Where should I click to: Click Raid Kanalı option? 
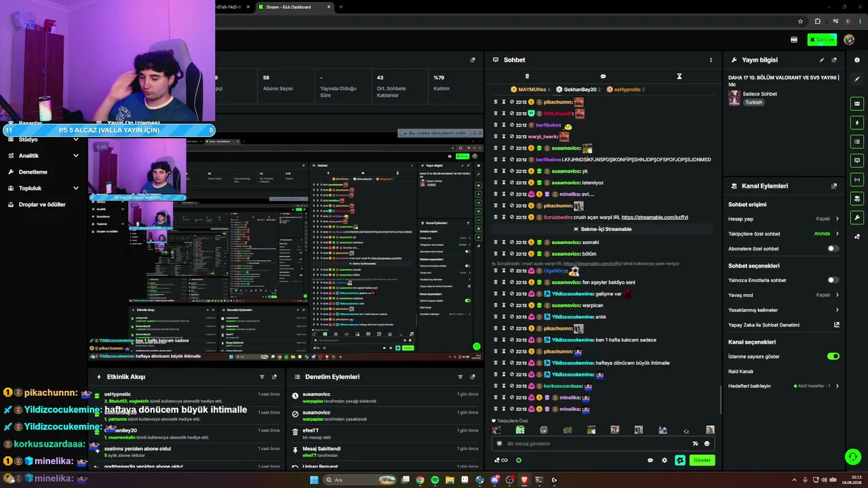(x=741, y=371)
